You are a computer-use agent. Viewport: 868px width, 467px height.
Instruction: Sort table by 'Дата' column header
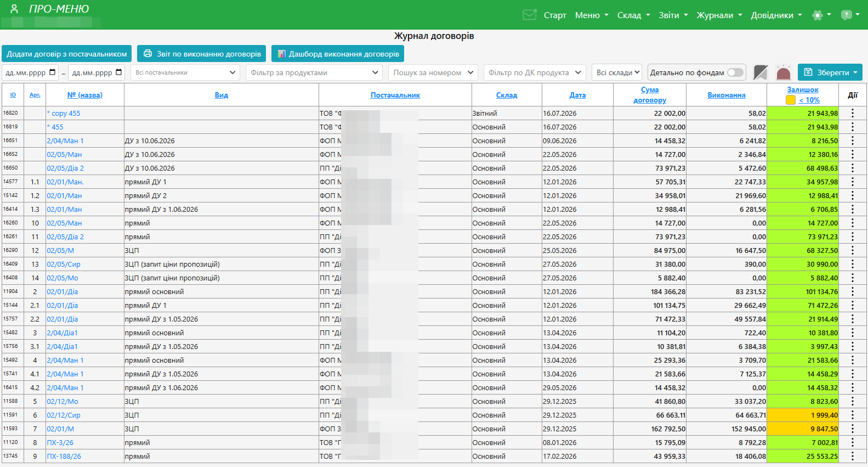tap(577, 95)
